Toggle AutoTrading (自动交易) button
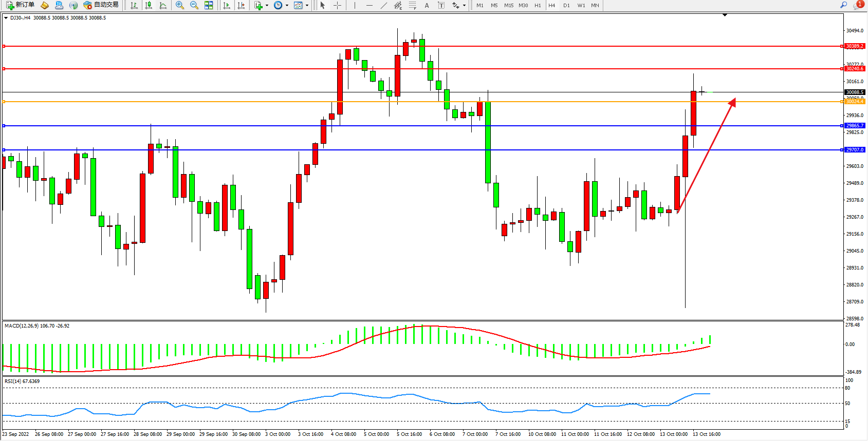 [x=101, y=5]
